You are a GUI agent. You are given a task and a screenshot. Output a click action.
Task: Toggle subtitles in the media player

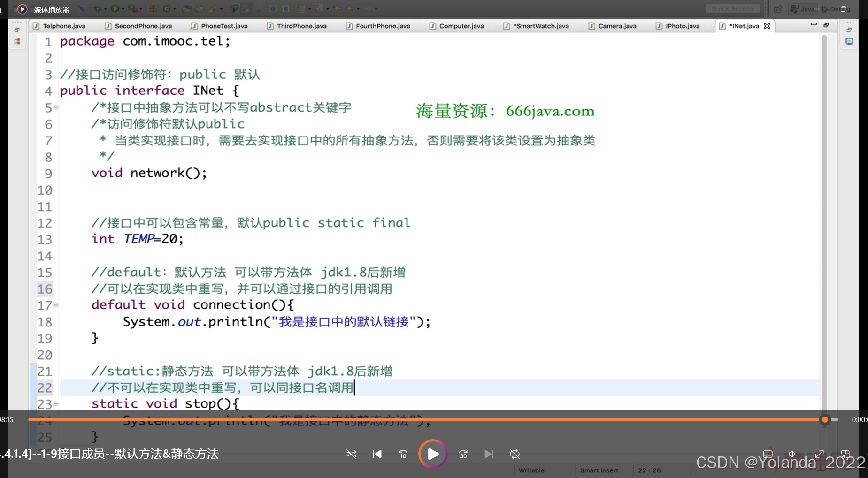[x=768, y=454]
